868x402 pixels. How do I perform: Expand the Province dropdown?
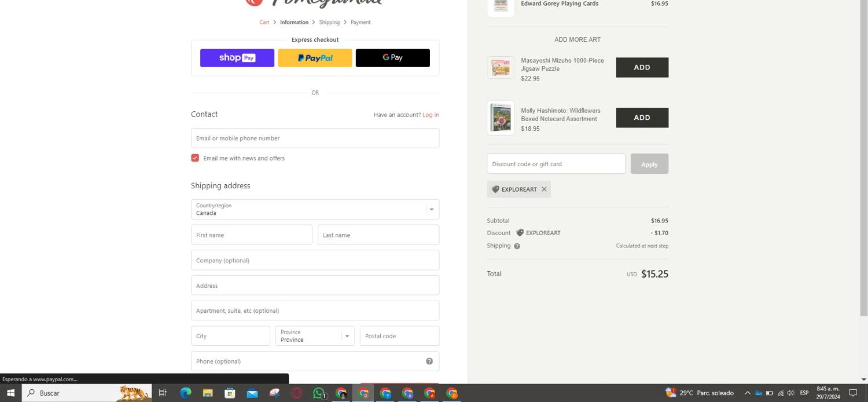[315, 336]
